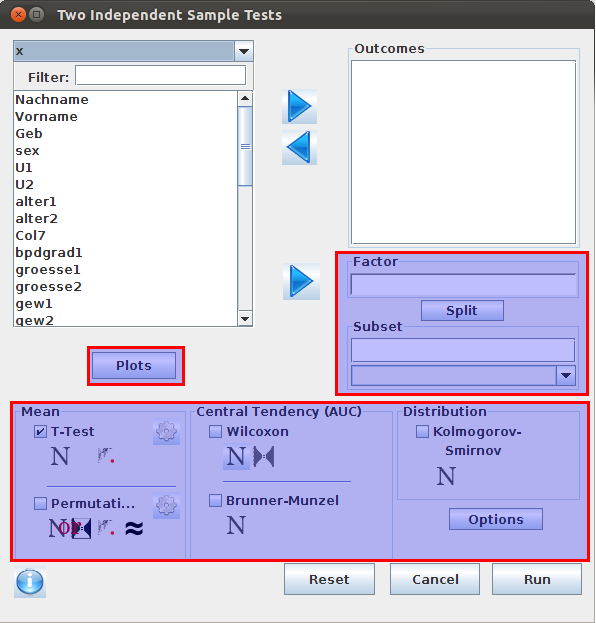Uncheck the T-Test checkbox
The width and height of the screenshot is (596, 623).
point(41,431)
